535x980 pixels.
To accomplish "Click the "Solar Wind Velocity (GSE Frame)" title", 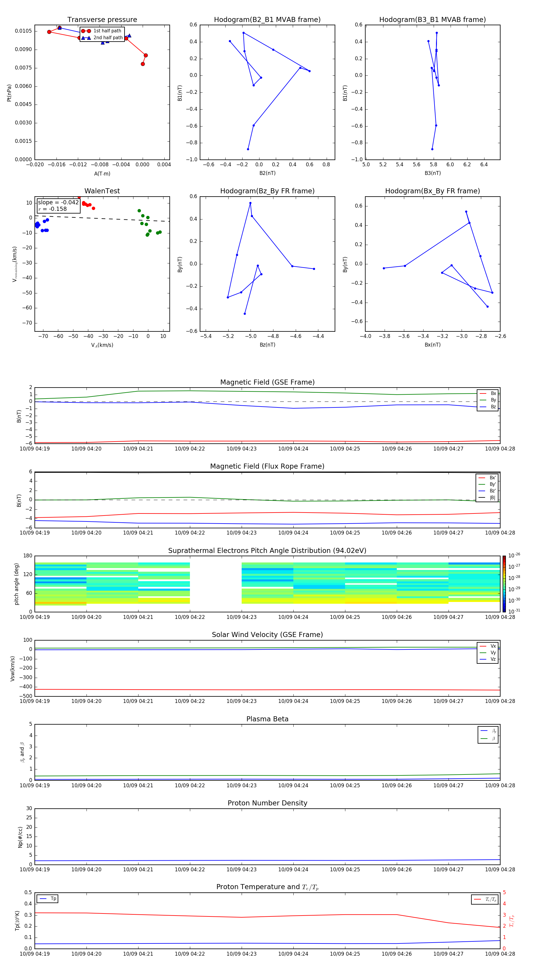I will click(267, 635).
